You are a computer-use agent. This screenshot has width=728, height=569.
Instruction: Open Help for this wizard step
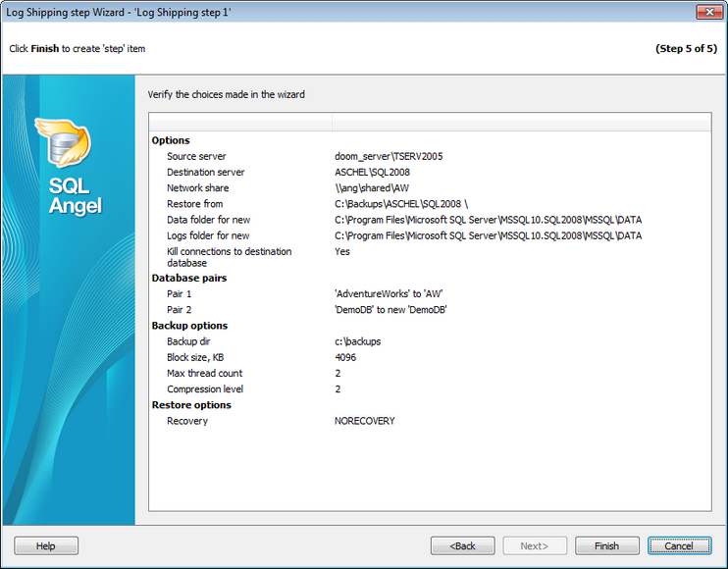(46, 545)
